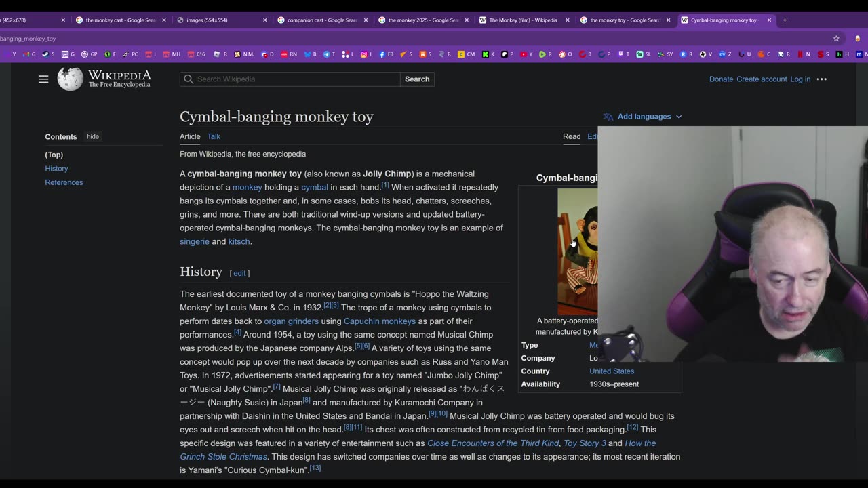
Task: Jump to References in Contents sidebar
Action: (x=64, y=182)
